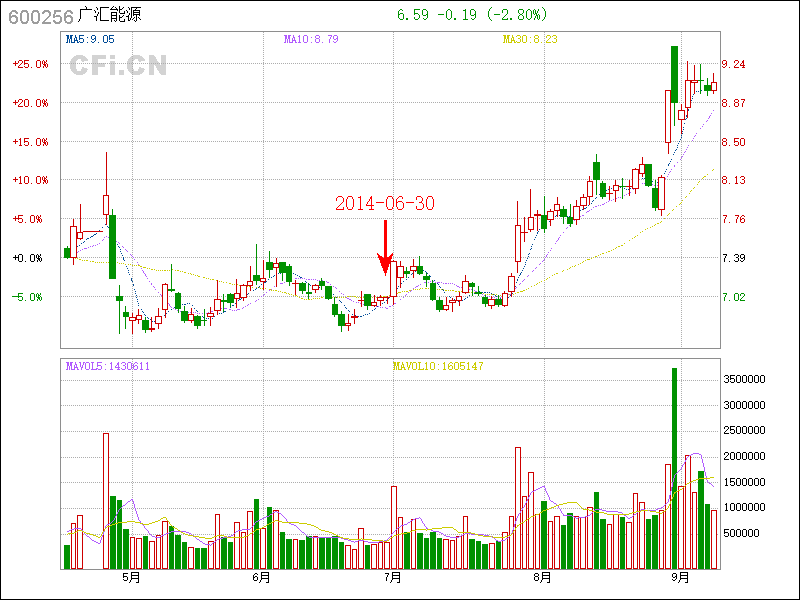This screenshot has width=800, height=600.
Task: Select the 5月 label on time axis
Action: [x=131, y=578]
